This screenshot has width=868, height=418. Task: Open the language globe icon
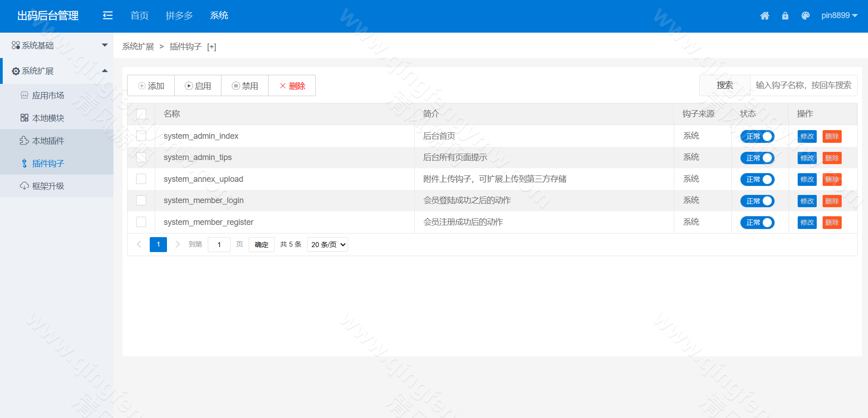tap(805, 15)
